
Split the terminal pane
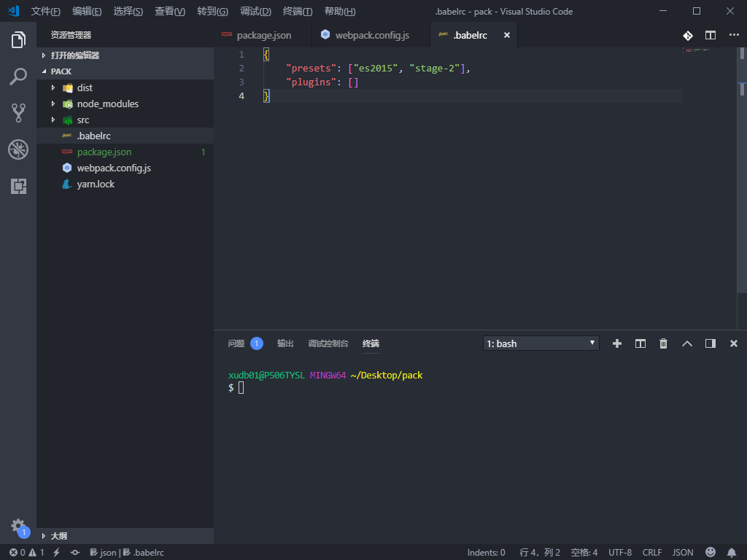(640, 343)
